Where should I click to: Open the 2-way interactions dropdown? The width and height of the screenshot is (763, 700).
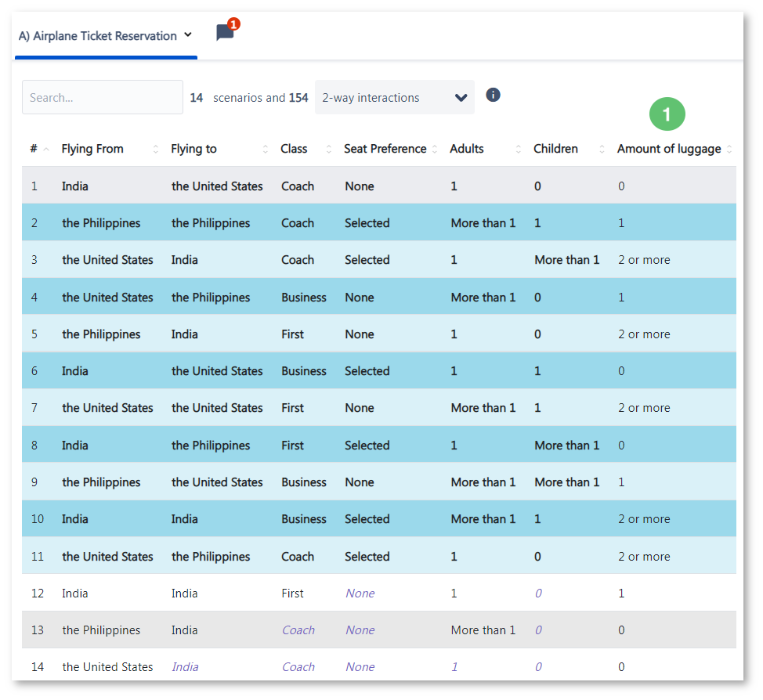click(x=394, y=97)
